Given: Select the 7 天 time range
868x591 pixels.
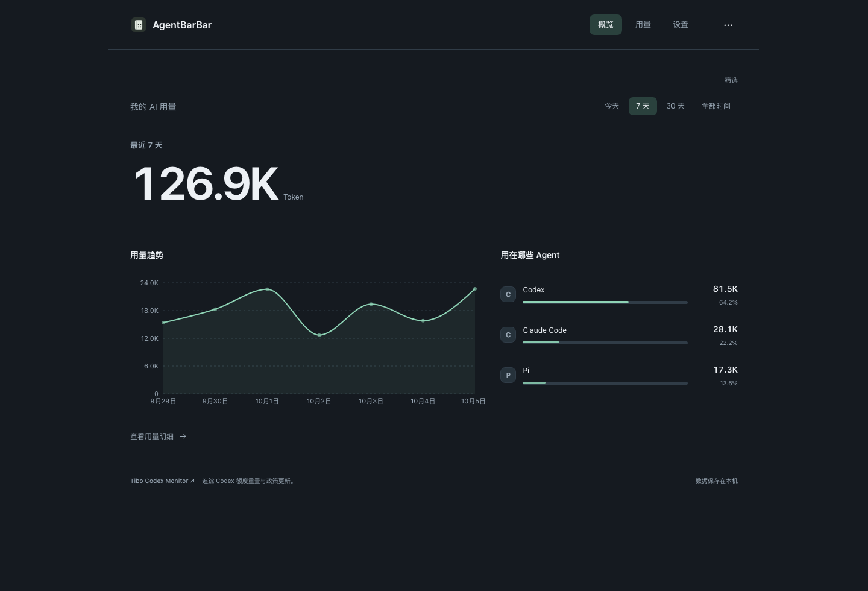Looking at the screenshot, I should (643, 106).
